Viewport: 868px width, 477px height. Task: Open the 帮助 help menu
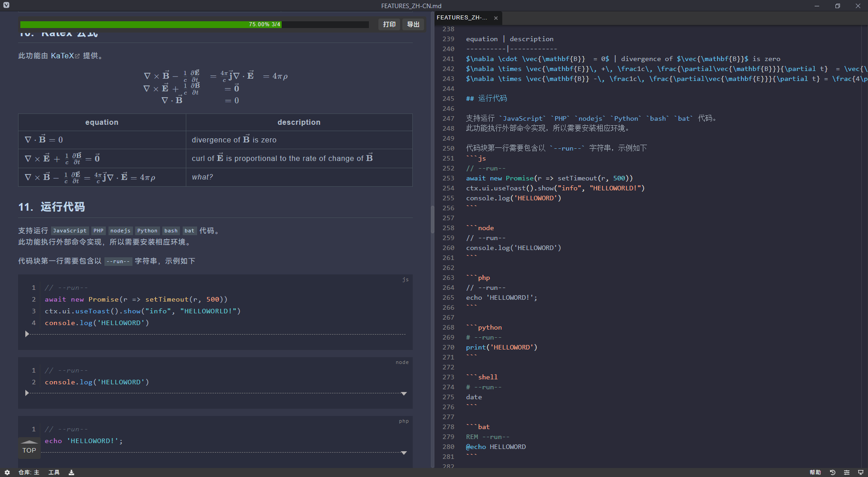pyautogui.click(x=815, y=472)
